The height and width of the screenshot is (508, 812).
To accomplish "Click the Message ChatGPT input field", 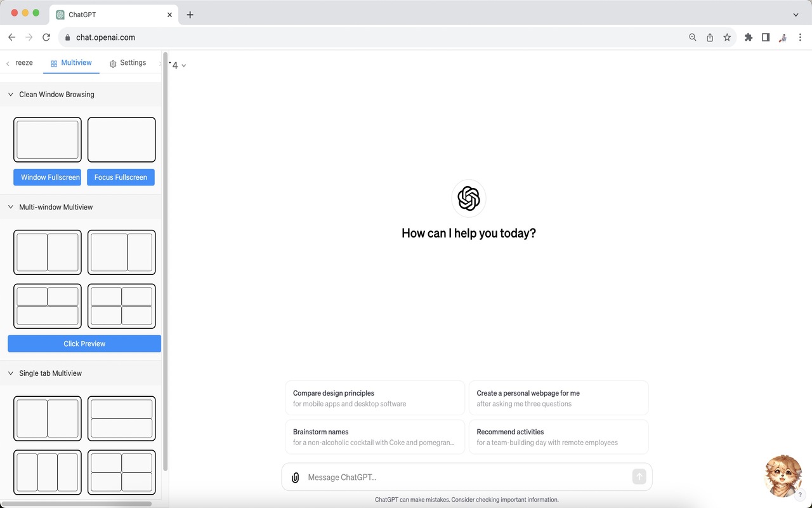I will pyautogui.click(x=444, y=477).
